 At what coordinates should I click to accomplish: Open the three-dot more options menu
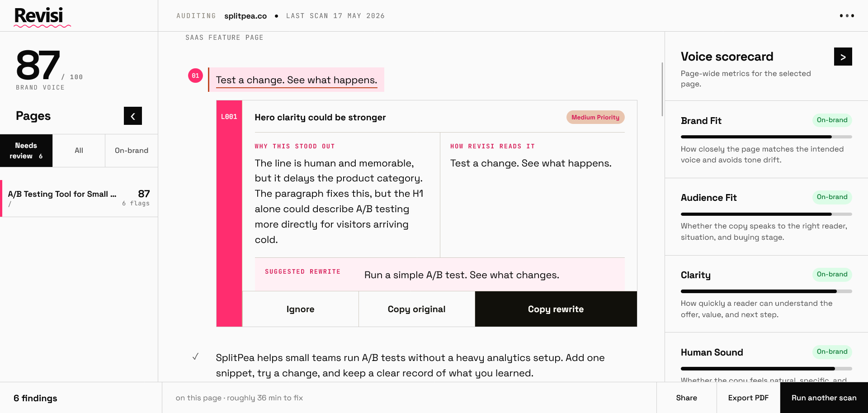847,16
